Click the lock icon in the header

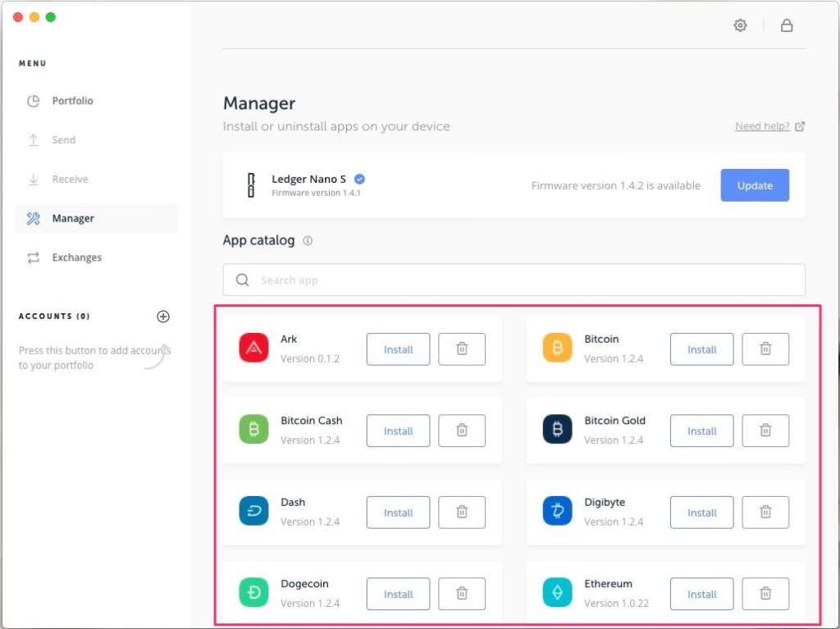click(786, 25)
